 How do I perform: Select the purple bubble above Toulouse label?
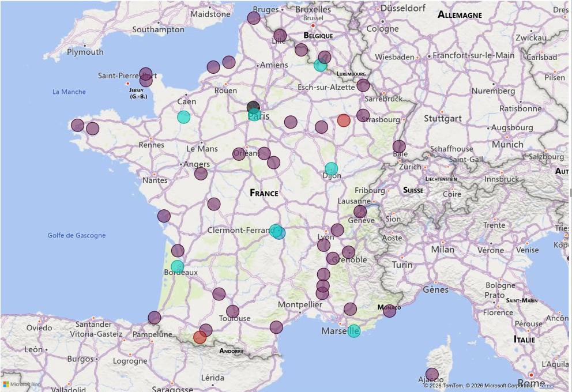232,311
